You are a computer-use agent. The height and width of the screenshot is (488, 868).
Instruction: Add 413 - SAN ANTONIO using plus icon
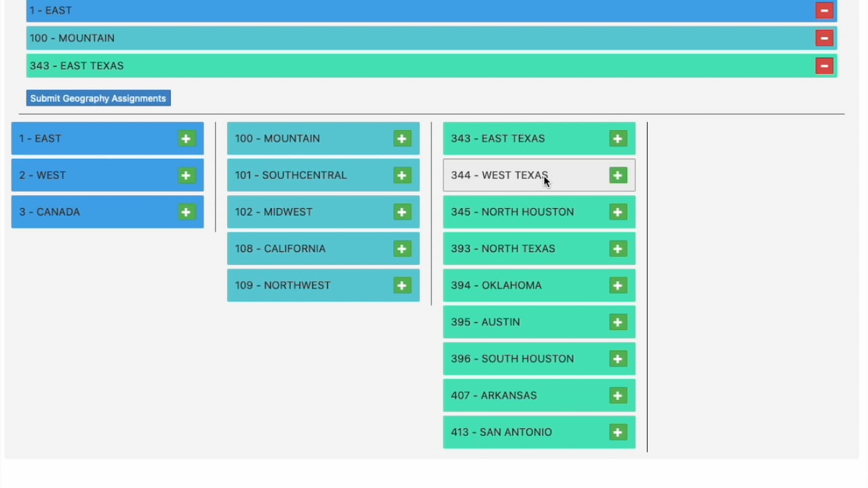click(x=618, y=432)
